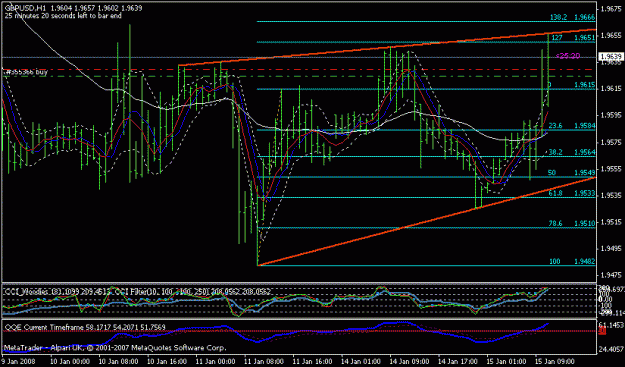Click the '10 Jan 08:00' time axis label

pyautogui.click(x=118, y=361)
